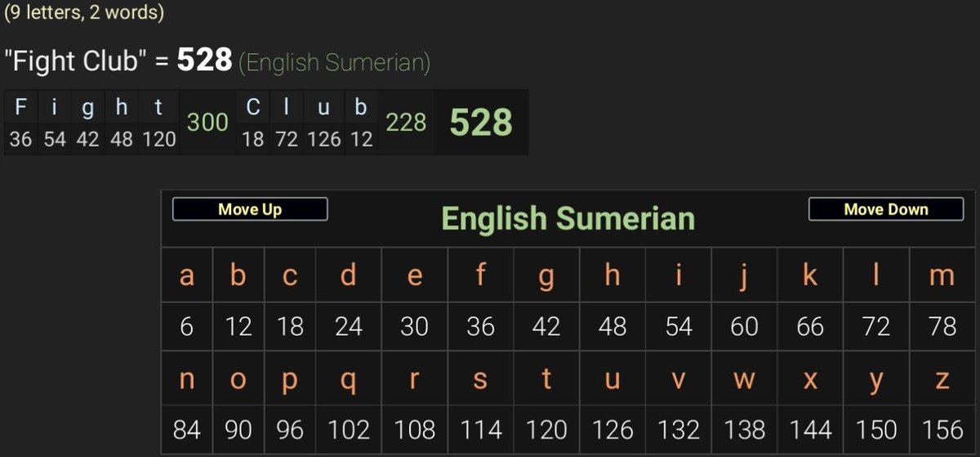980x457 pixels.
Task: Click the Move Up button
Action: tap(250, 209)
